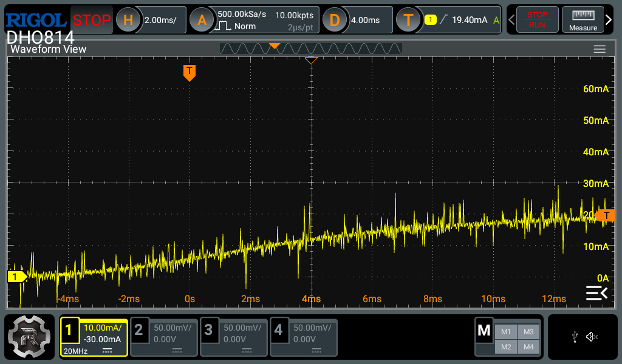This screenshot has width=622, height=364.
Task: Click channel 2 scale 50.00mV/
Action: (173, 328)
